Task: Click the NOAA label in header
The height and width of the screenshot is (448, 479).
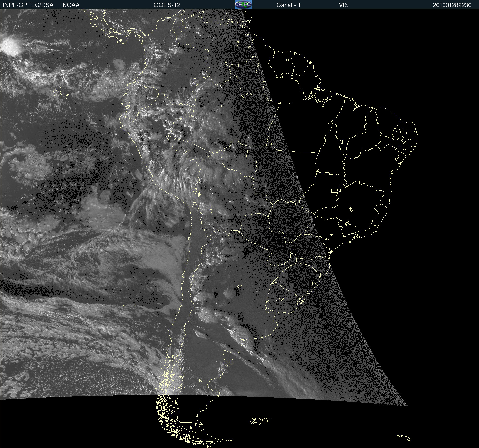Action: [x=71, y=5]
